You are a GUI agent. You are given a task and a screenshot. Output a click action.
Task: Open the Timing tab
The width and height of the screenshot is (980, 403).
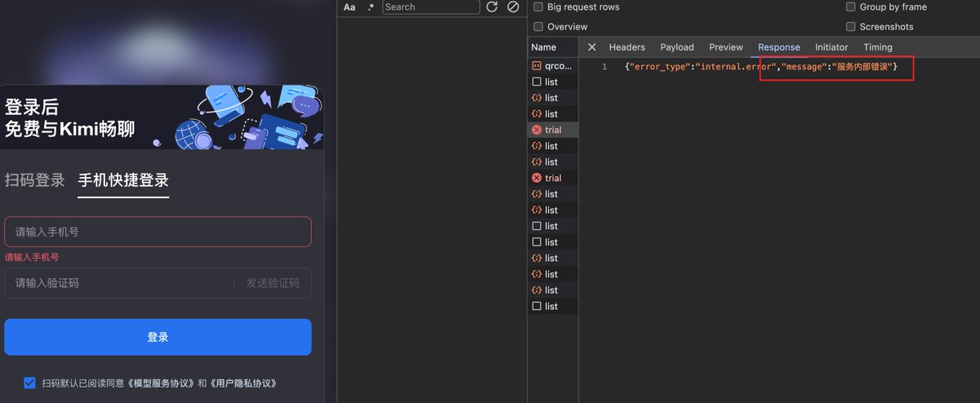tap(878, 47)
